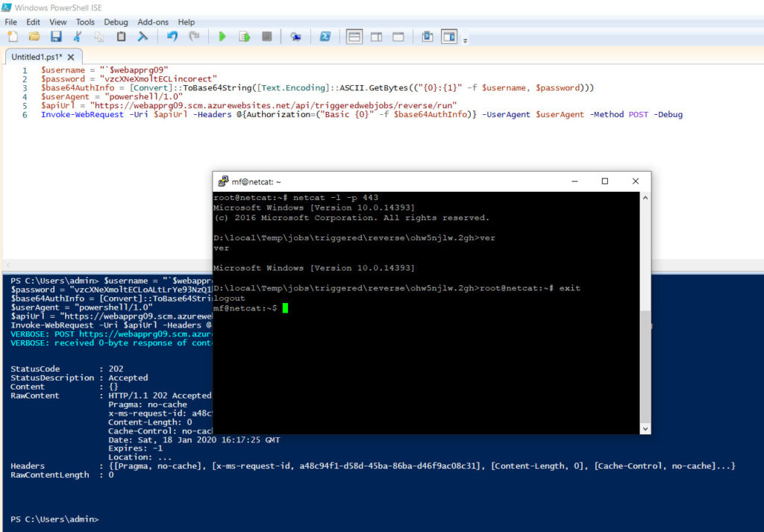The image size is (764, 532).
Task: Click the "RawContentLength : 0" console line
Action: point(63,475)
